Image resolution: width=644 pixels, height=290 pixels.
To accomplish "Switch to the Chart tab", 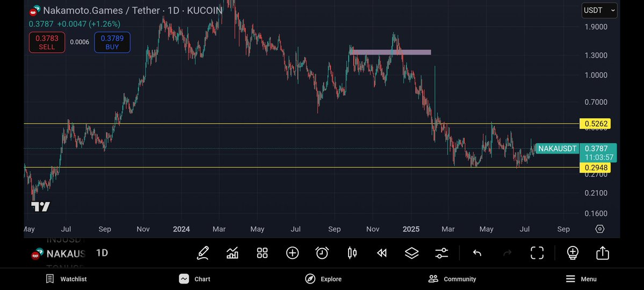I will [x=194, y=279].
